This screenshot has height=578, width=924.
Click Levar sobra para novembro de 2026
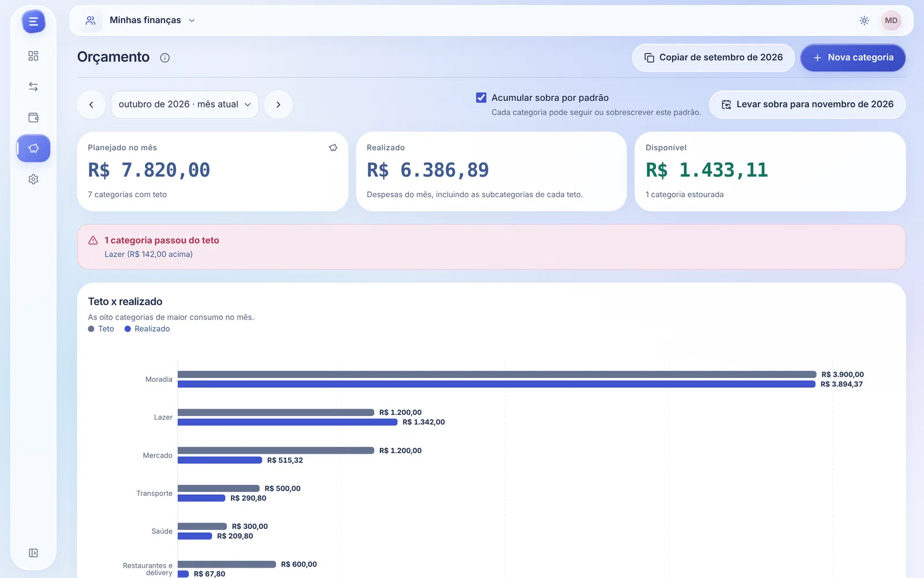click(x=807, y=105)
